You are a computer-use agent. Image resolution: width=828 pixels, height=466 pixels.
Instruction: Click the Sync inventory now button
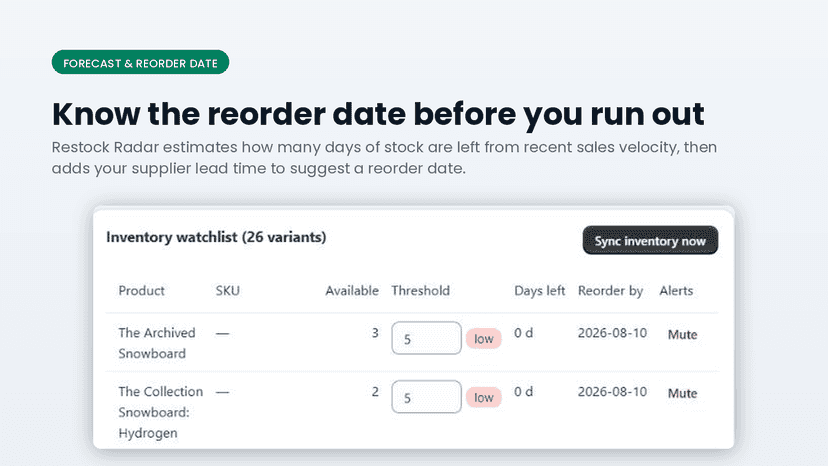tap(650, 240)
